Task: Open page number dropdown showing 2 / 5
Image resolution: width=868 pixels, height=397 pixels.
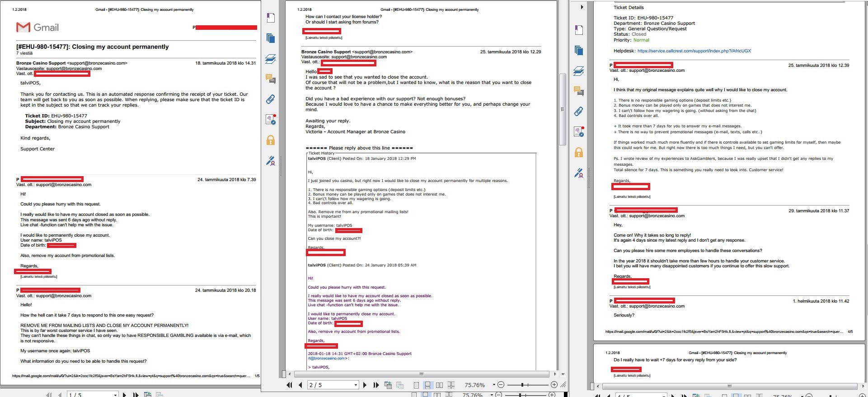Action: point(356,385)
